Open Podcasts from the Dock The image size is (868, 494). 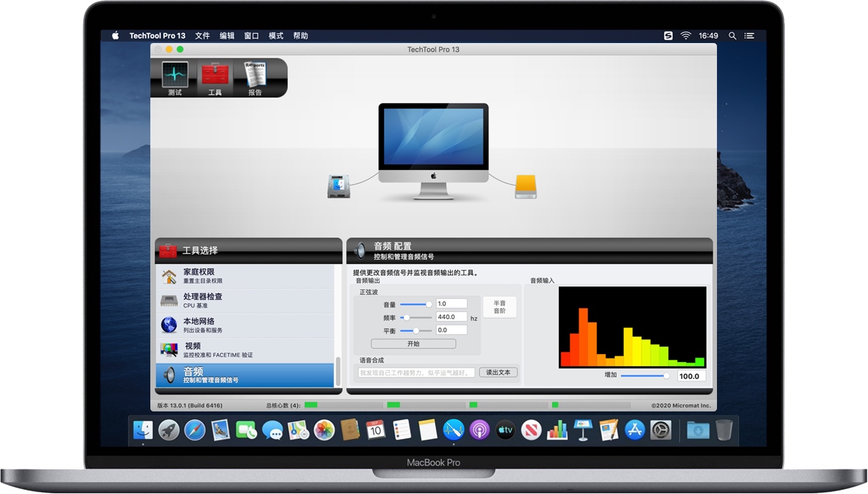479,430
